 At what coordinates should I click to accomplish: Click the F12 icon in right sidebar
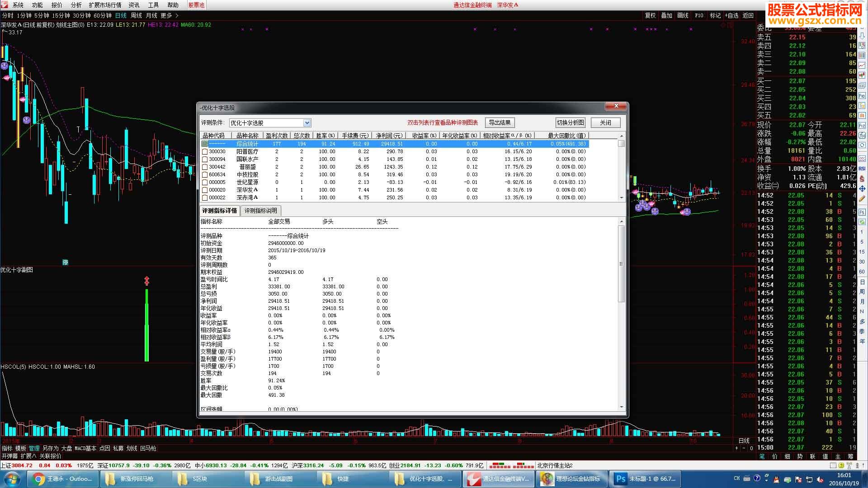pos(862,125)
